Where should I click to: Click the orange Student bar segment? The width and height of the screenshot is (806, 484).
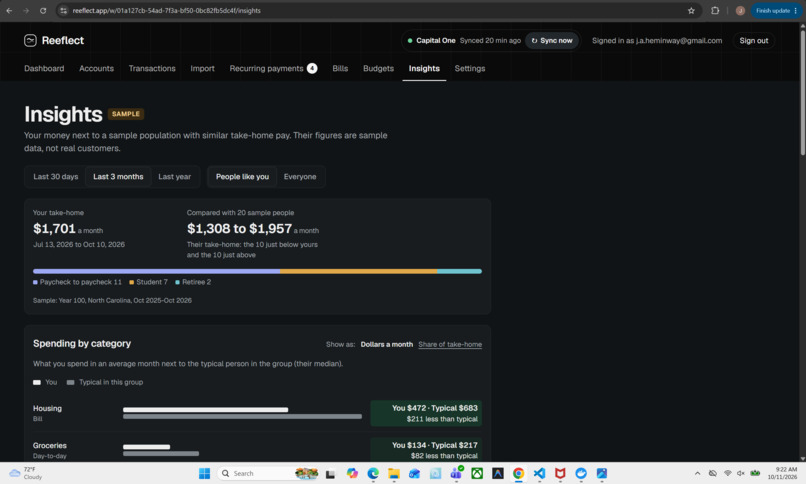(359, 271)
